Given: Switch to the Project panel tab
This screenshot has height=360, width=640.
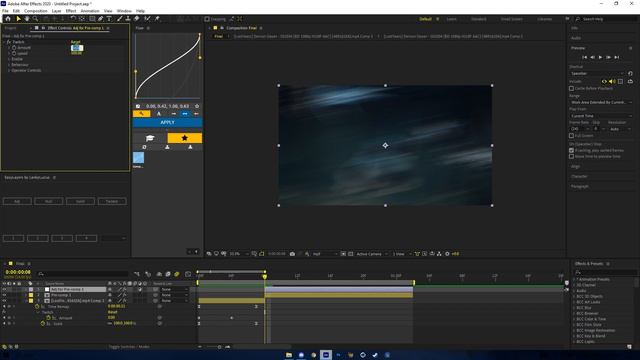Looking at the screenshot, I should (x=11, y=28).
